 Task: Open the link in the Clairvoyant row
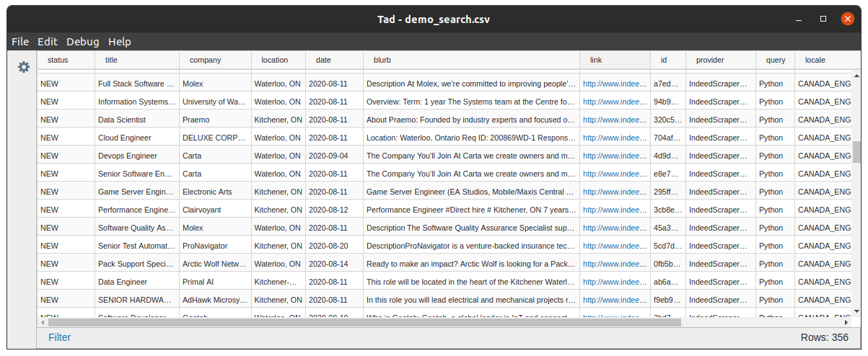pos(615,210)
